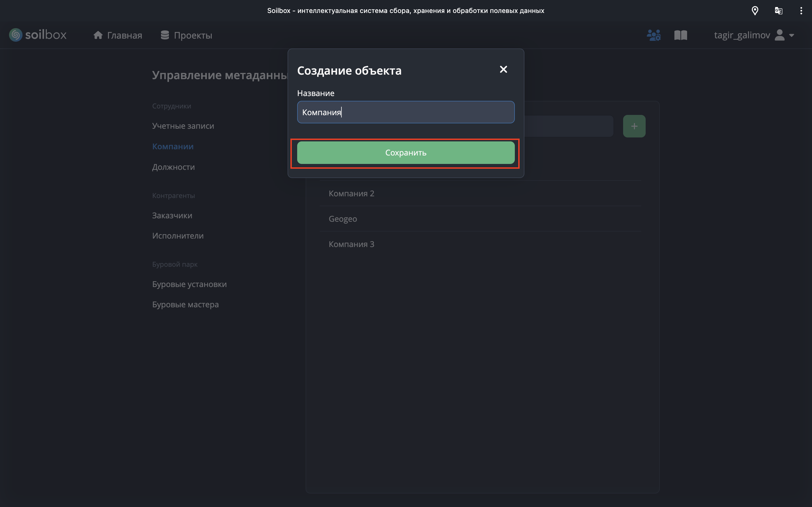The width and height of the screenshot is (812, 507).
Task: Open the book documentation icon
Action: point(680,35)
